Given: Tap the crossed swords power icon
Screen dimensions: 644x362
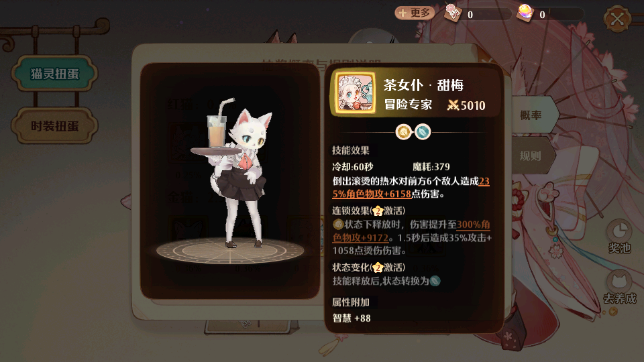Looking at the screenshot, I should pos(453,105).
